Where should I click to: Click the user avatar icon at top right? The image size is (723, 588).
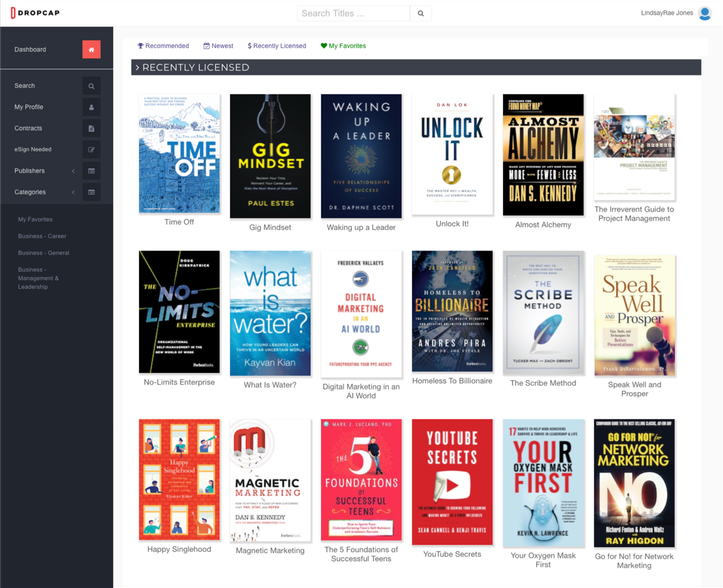(x=706, y=13)
